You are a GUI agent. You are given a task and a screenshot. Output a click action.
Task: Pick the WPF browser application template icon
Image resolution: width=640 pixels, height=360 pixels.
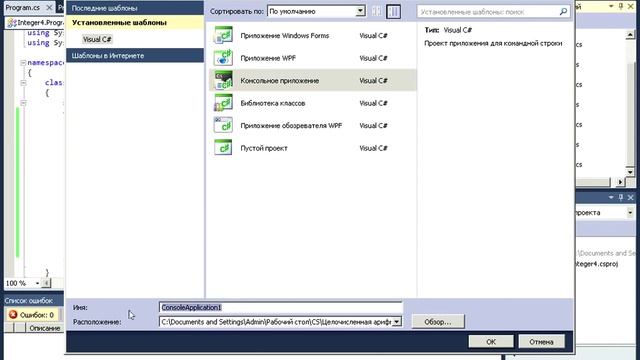click(x=223, y=125)
